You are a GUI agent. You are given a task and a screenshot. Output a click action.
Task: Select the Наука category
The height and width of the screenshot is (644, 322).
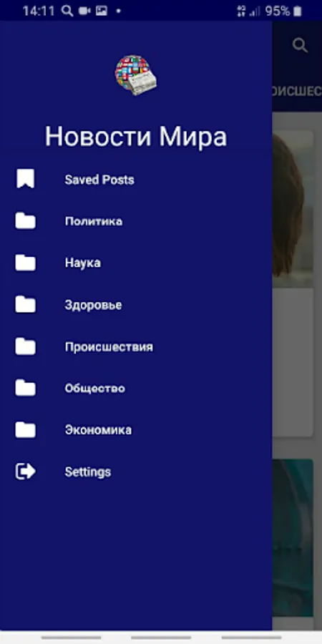(x=136, y=263)
